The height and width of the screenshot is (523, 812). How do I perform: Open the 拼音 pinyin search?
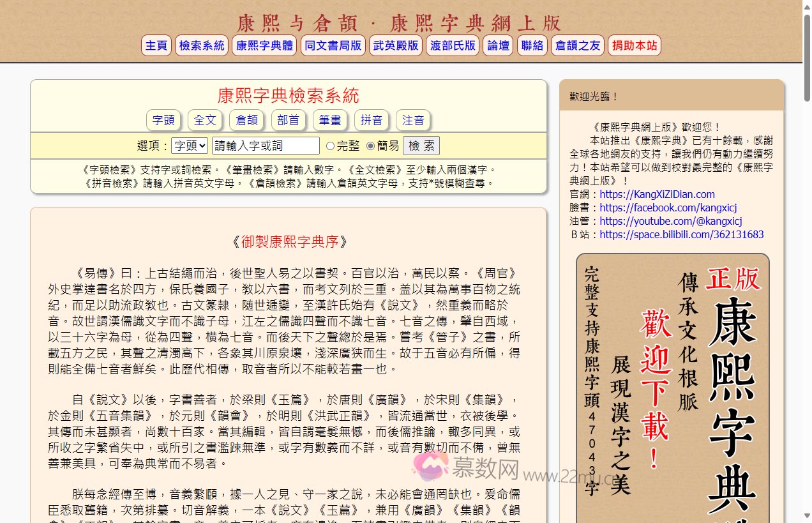click(x=372, y=120)
